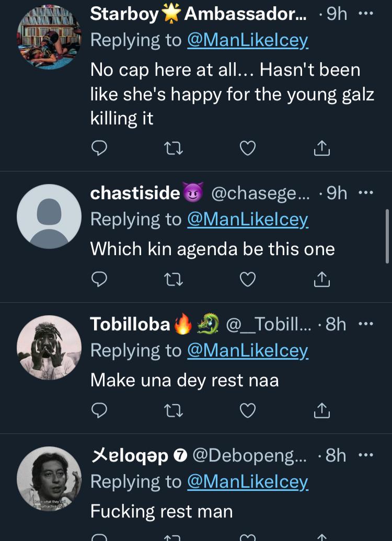
Task: Open more options for Starboy Ambassador's tweet
Action: click(x=366, y=14)
